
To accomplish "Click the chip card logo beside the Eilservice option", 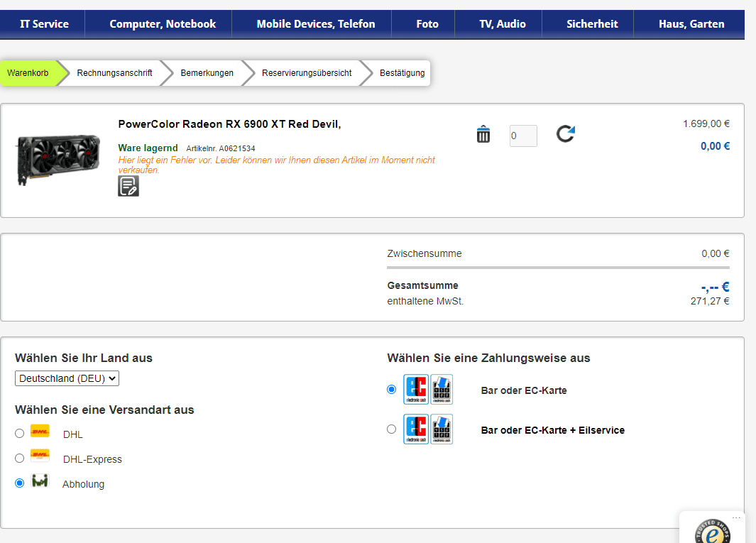I will [442, 429].
